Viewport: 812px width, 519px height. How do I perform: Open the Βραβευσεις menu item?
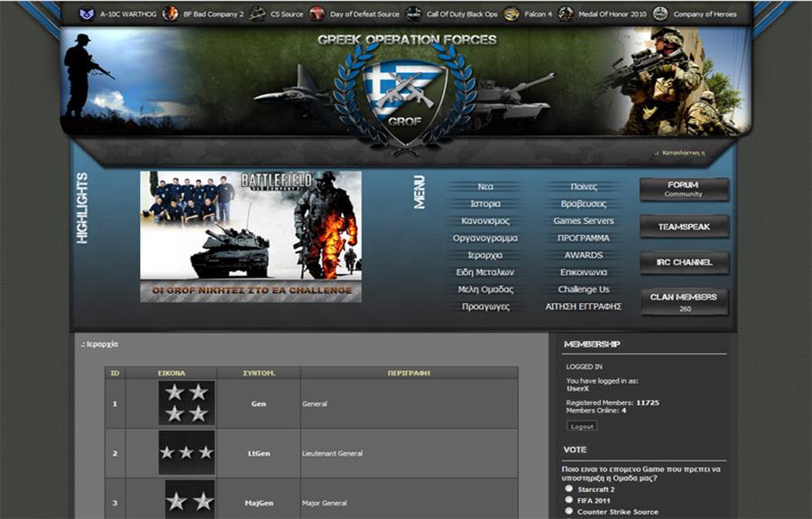click(584, 204)
